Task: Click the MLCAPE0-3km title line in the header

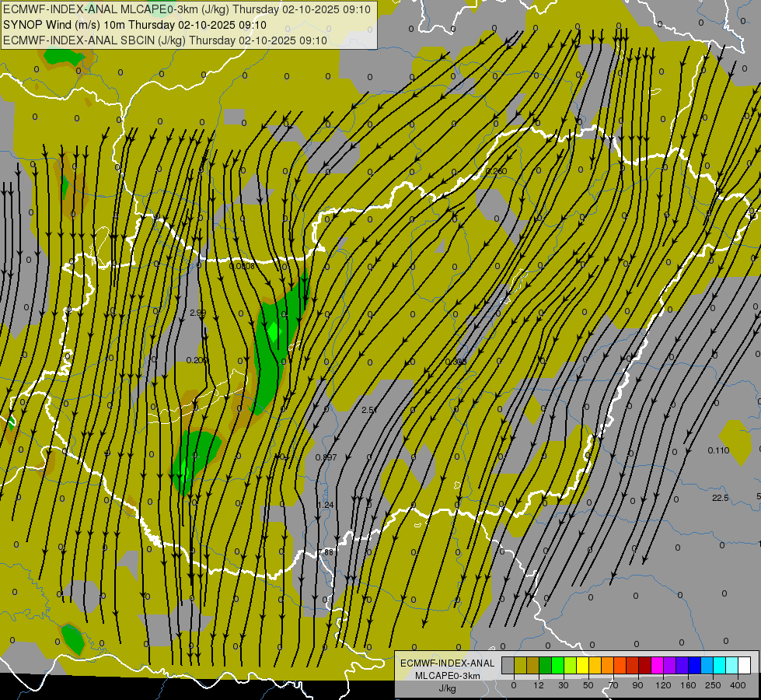Action: [x=187, y=9]
